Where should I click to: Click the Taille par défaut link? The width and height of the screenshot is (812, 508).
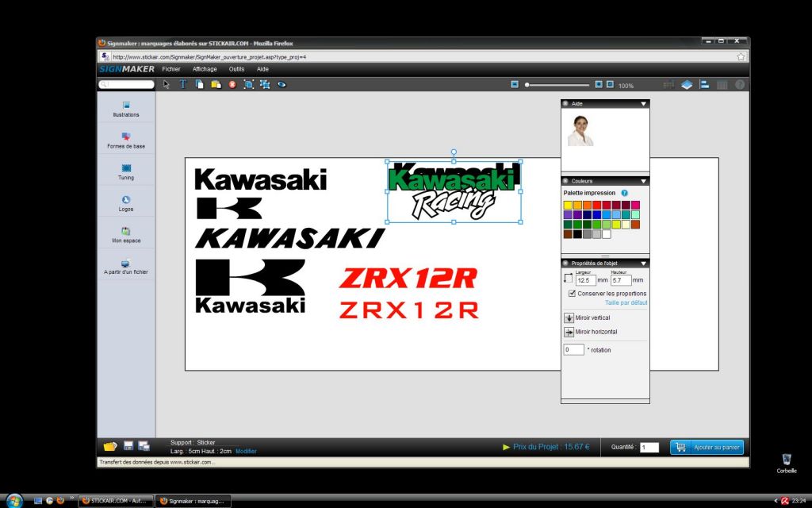coord(626,302)
